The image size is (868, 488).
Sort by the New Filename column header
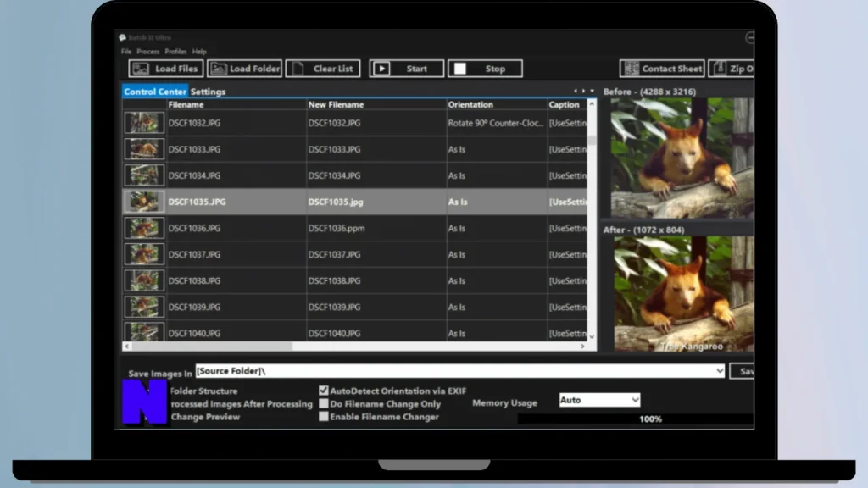pyautogui.click(x=376, y=104)
